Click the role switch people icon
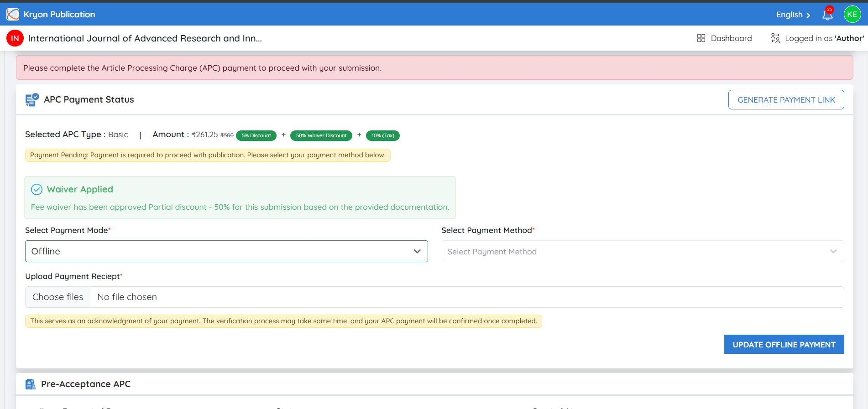Screen dimensions: 868x409 click(x=775, y=38)
